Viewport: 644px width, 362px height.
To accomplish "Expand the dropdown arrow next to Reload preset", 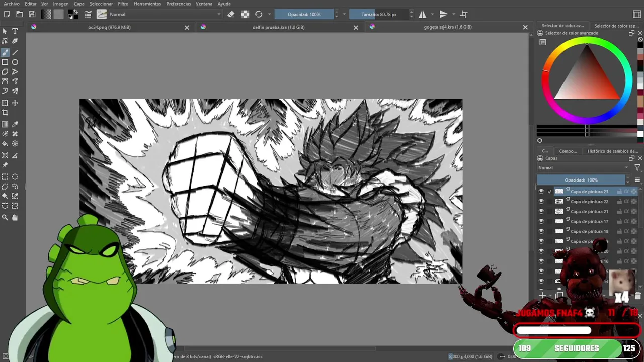I will point(270,14).
